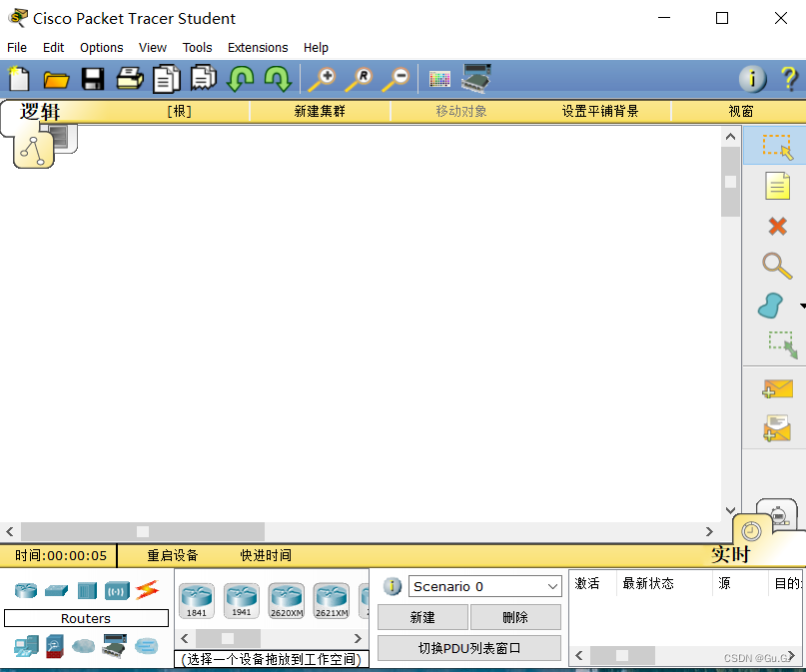Open the File menu

[x=17, y=48]
